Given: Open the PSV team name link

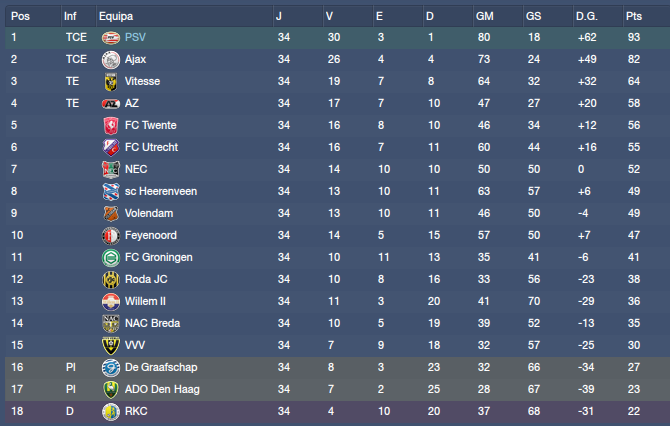Looking at the screenshot, I should (x=135, y=37).
